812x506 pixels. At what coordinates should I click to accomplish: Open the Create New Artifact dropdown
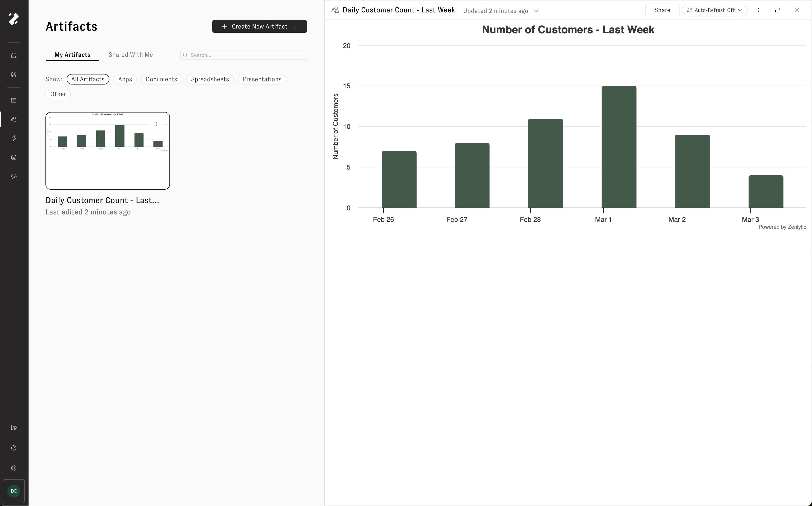[x=260, y=26]
